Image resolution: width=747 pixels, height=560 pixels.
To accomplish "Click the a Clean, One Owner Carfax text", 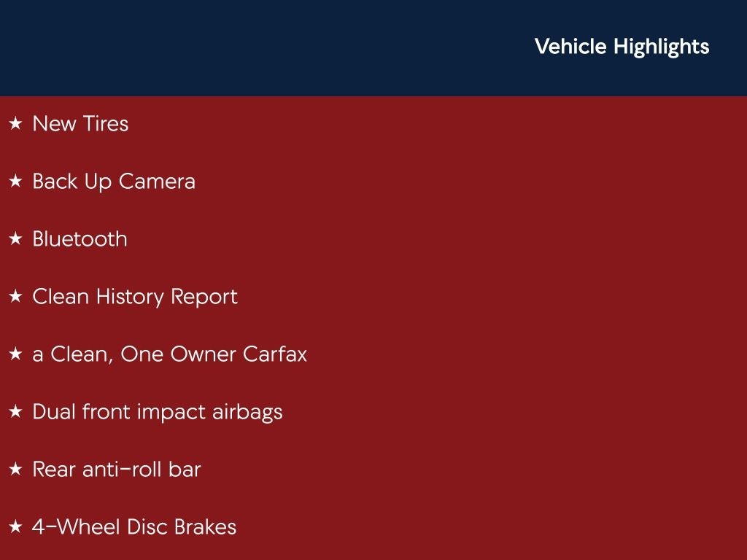I will tap(169, 354).
